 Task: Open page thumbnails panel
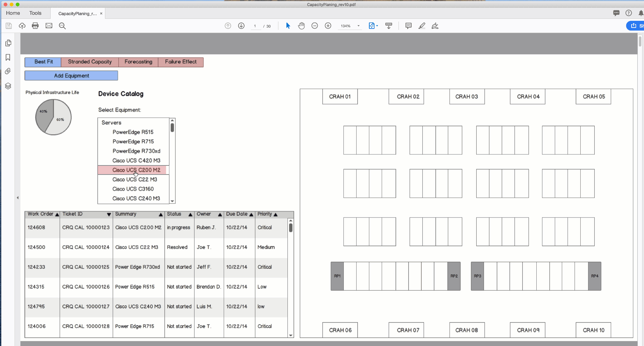click(x=8, y=43)
